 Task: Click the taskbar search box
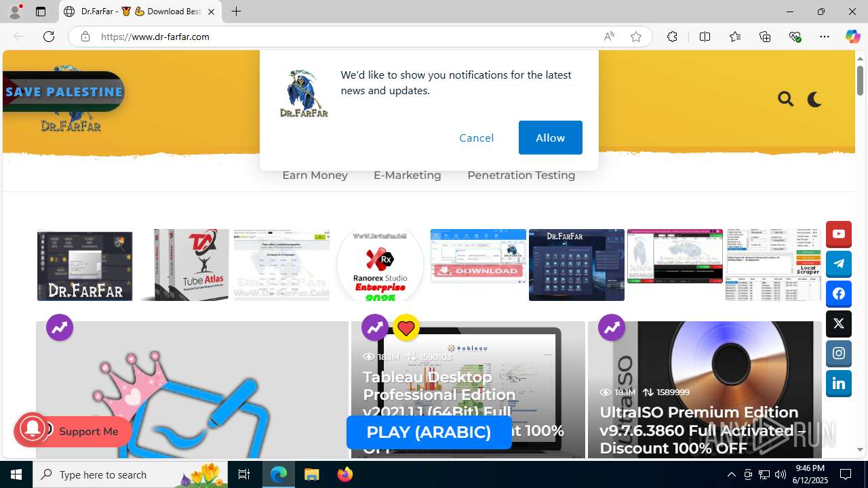click(131, 474)
